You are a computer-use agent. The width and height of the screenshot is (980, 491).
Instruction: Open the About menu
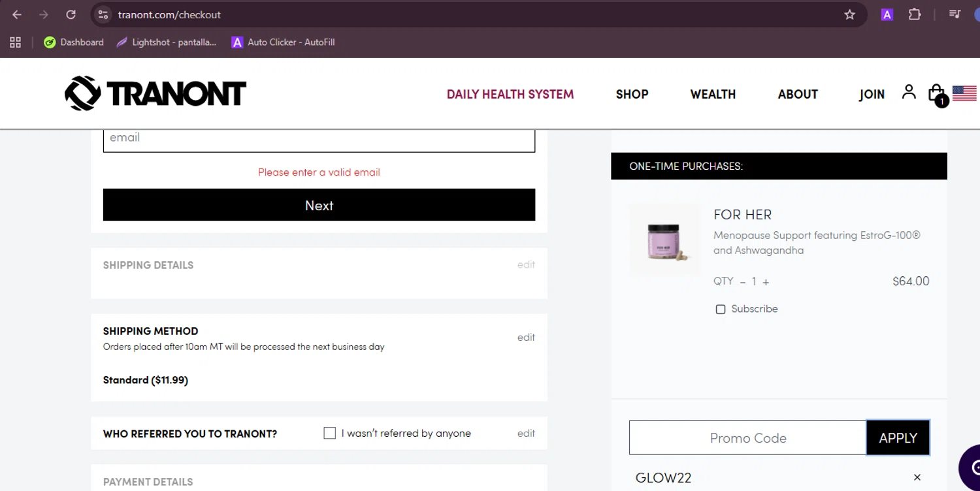click(x=798, y=94)
